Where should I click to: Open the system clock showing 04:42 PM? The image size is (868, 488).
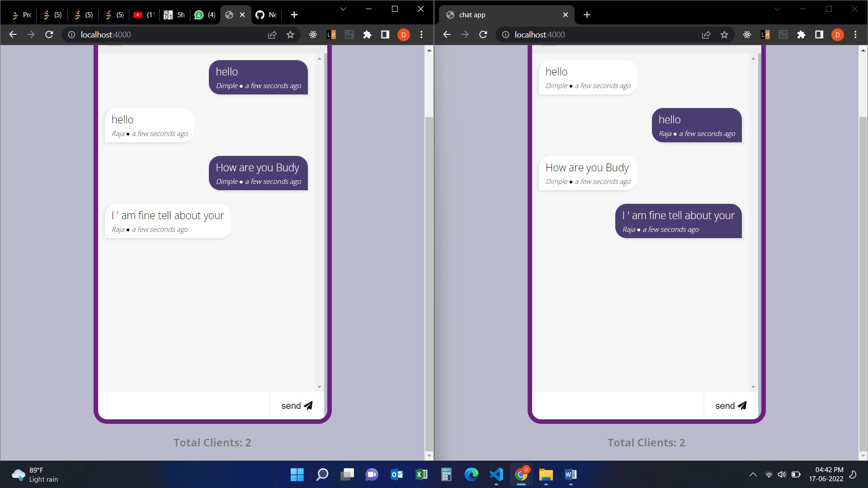coord(829,474)
